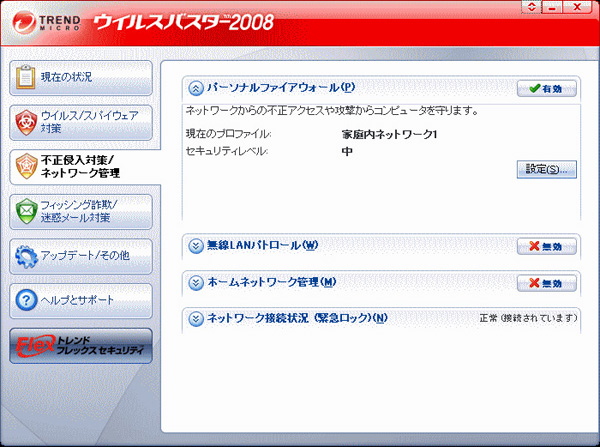Expand the ホームネットワーク管理 section

point(196,283)
